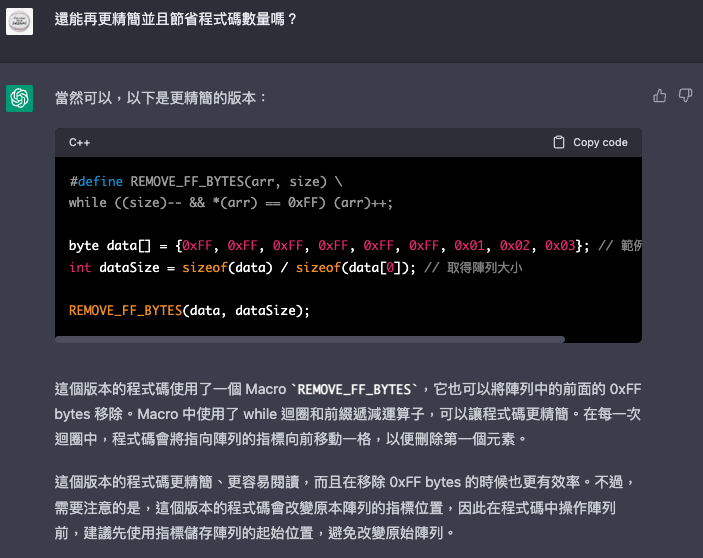
Task: Click the thumbs up icon
Action: (x=660, y=95)
